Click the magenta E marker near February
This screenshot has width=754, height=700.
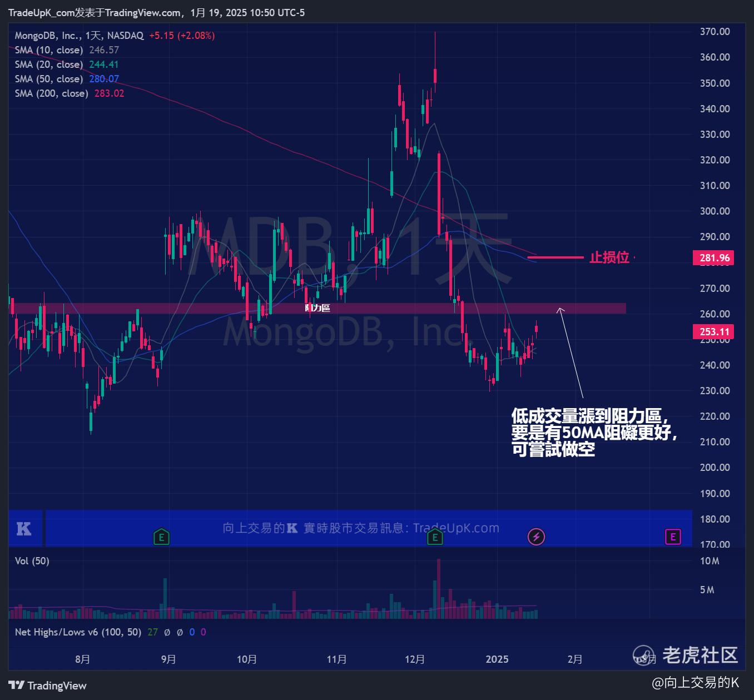tap(673, 537)
